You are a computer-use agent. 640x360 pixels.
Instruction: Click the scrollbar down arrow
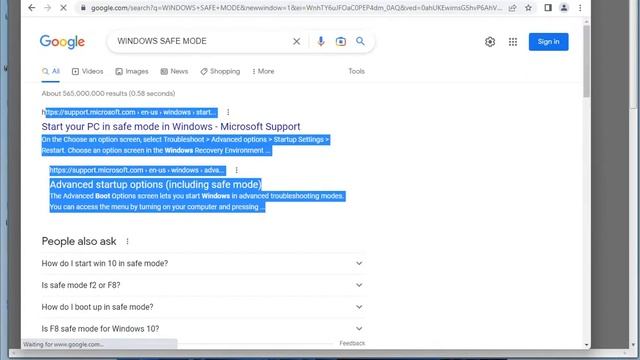coord(587,345)
